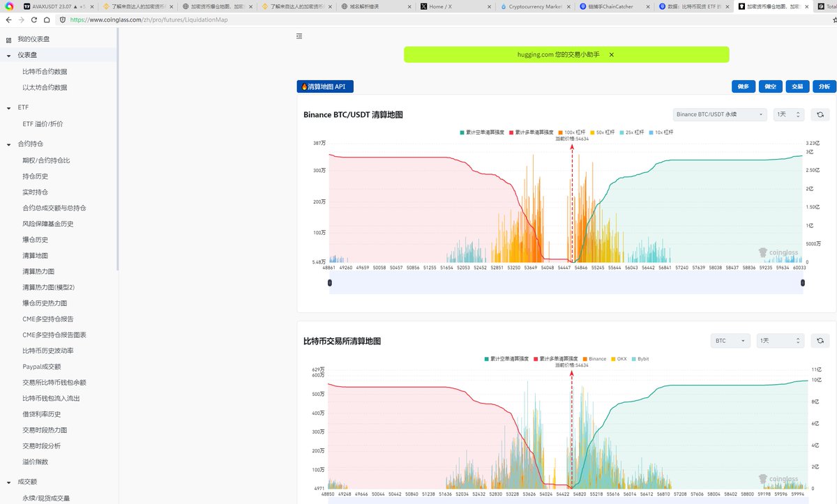Image resolution: width=837 pixels, height=504 pixels.
Task: Open the 1天 period selector on exchange chart
Action: click(780, 341)
